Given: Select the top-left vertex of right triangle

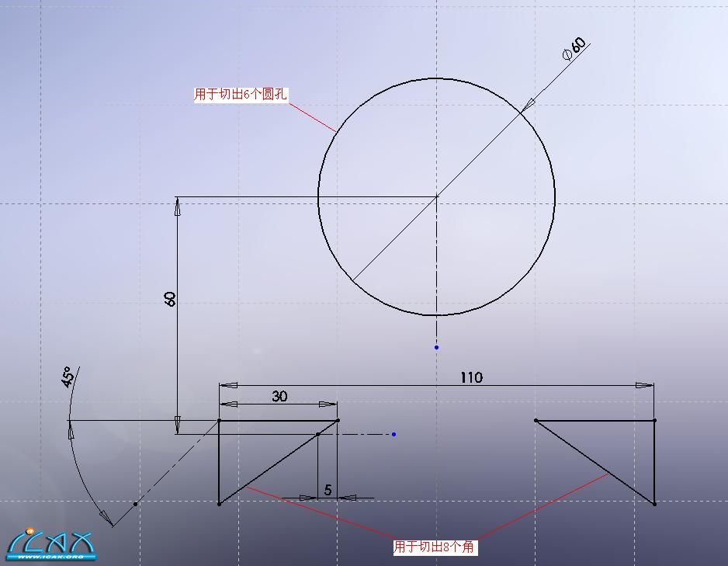Looking at the screenshot, I should coord(536,421).
